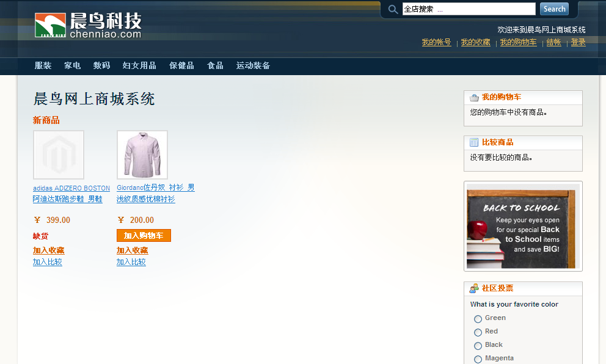Screen dimensions: 606x364
Task: Click the 没有要比较的商品 message
Action: [x=502, y=158]
